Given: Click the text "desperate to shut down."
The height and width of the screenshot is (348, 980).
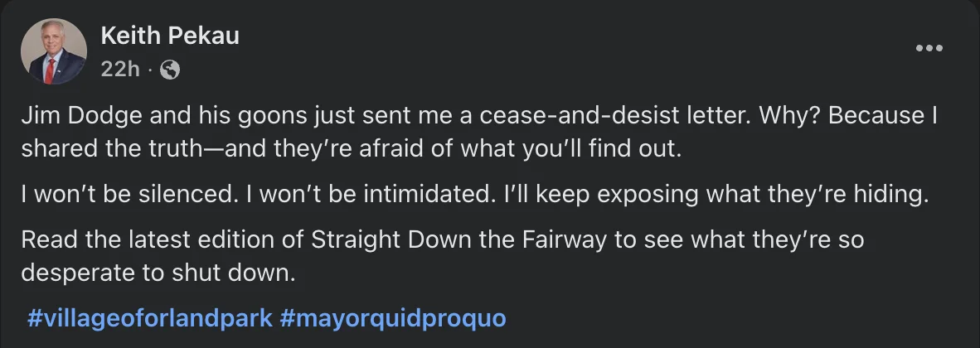Looking at the screenshot, I should point(158,273).
